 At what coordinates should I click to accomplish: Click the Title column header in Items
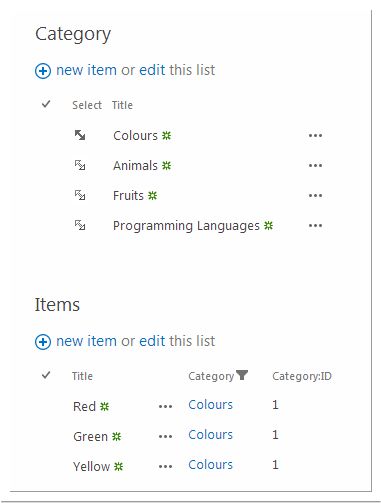click(x=82, y=376)
